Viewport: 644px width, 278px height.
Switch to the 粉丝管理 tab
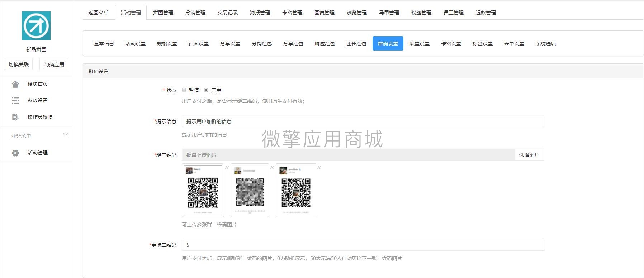[421, 13]
